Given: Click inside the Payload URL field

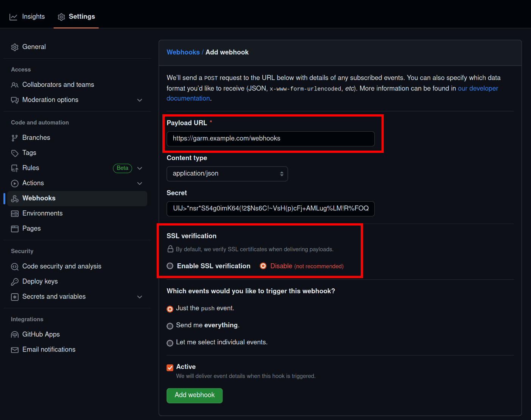Looking at the screenshot, I should (x=270, y=138).
